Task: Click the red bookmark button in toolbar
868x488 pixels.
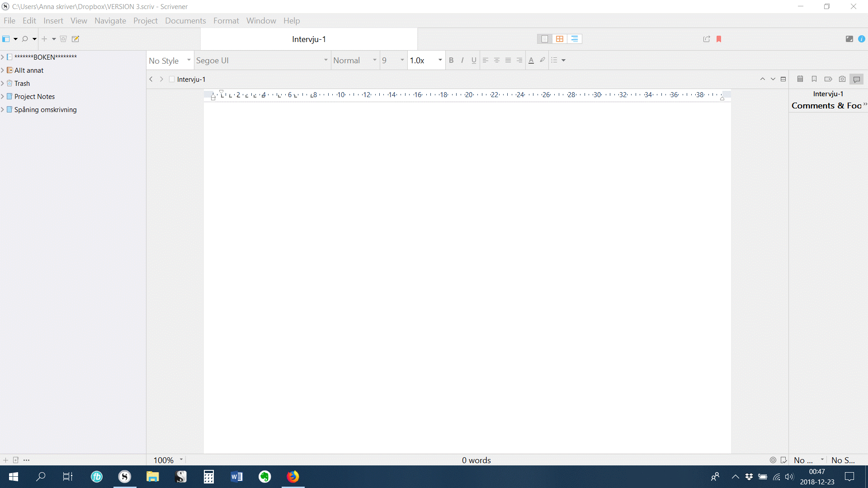Action: (x=719, y=39)
